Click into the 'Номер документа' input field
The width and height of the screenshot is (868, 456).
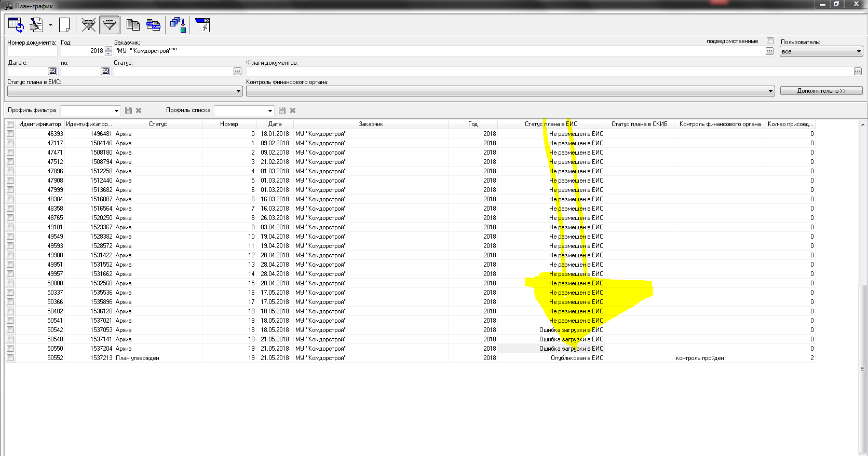coord(32,51)
